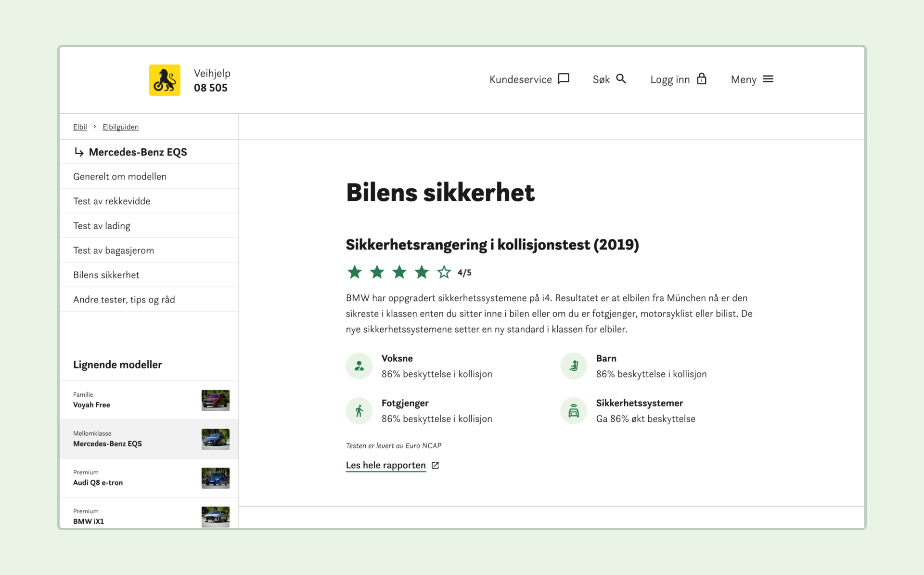Click the Barn label text
Screen dimensions: 924x575
point(606,358)
